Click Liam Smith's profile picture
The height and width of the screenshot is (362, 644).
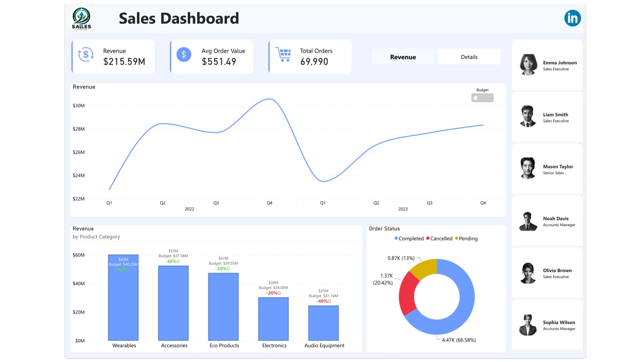528,117
